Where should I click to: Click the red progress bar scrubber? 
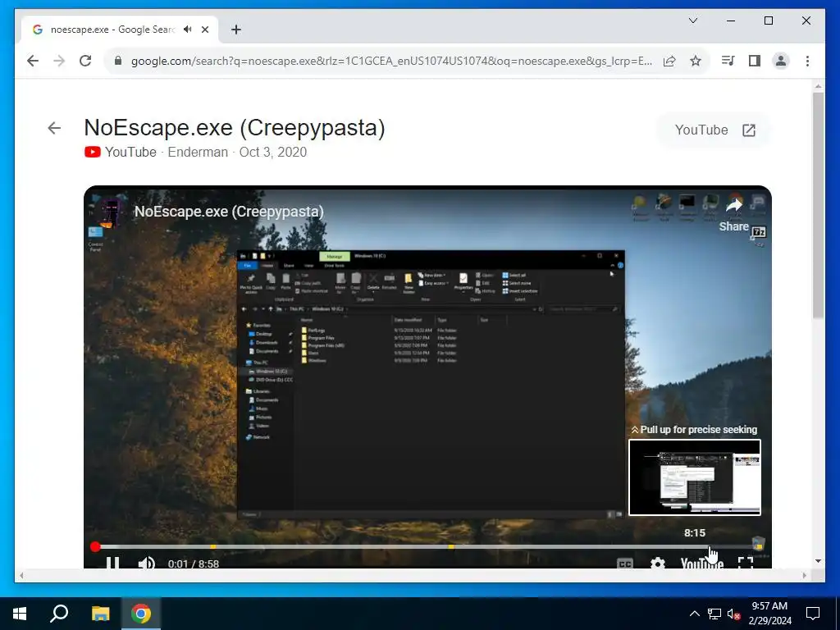[95, 546]
